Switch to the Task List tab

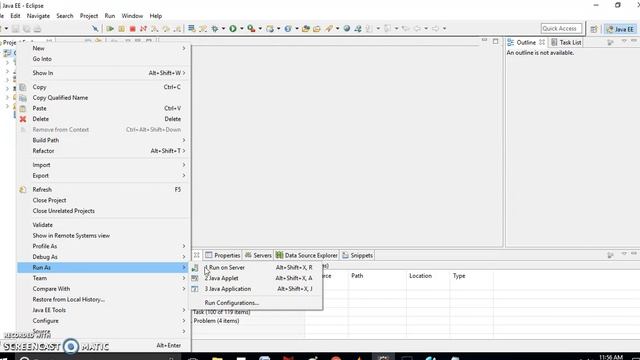pyautogui.click(x=566, y=42)
